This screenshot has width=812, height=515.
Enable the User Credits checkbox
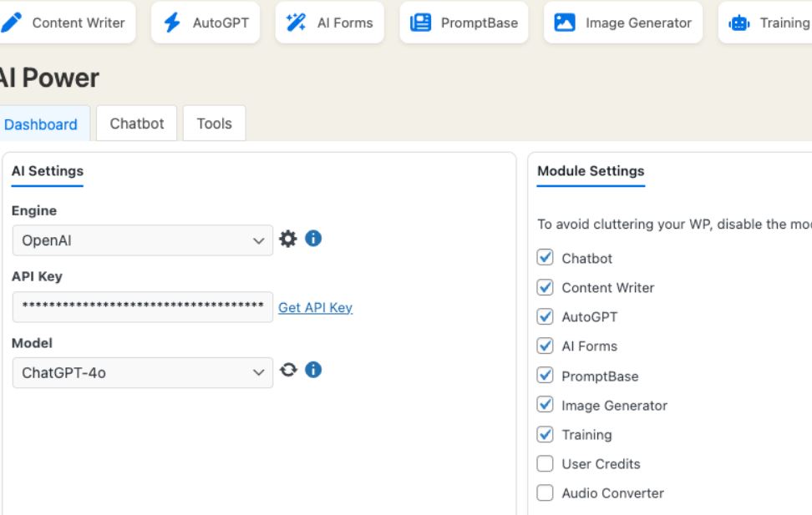point(545,463)
